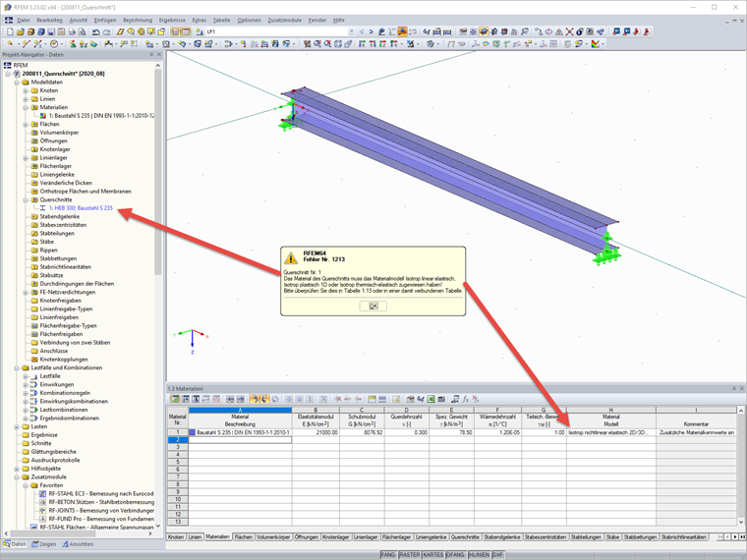Switch to the Querschnitte table tab
Viewport: 747px width, 560px height.
point(465,536)
